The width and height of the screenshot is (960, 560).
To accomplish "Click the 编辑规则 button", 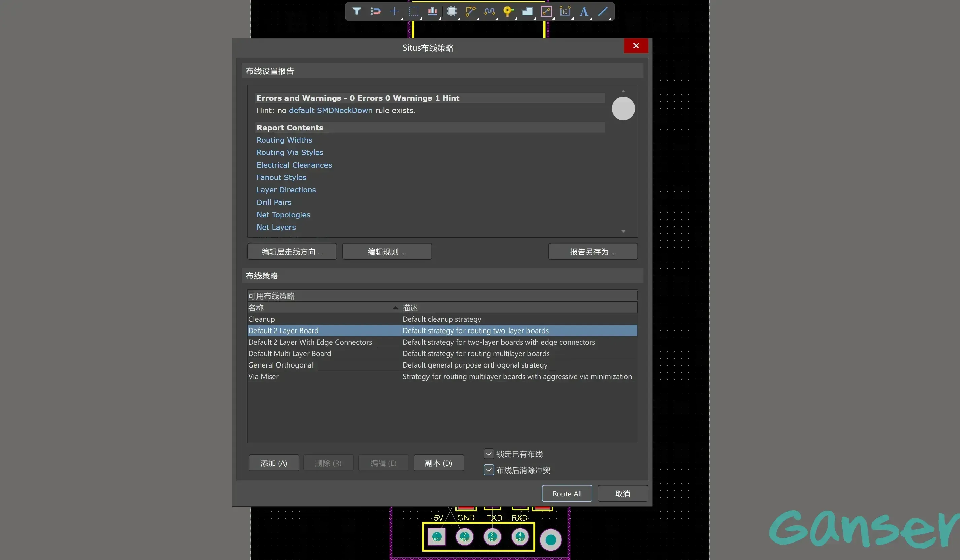I will 387,252.
